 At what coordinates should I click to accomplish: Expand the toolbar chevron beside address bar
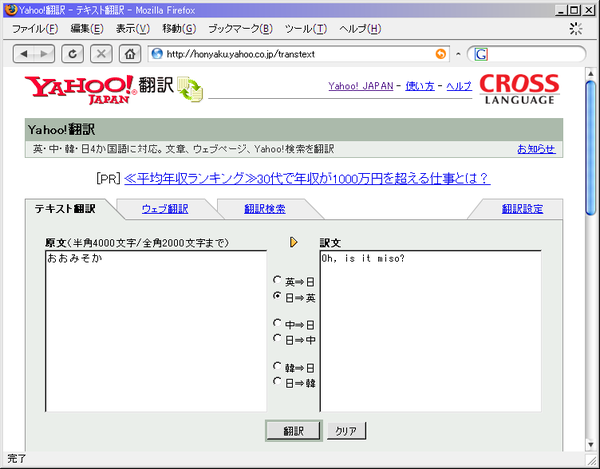coord(458,54)
